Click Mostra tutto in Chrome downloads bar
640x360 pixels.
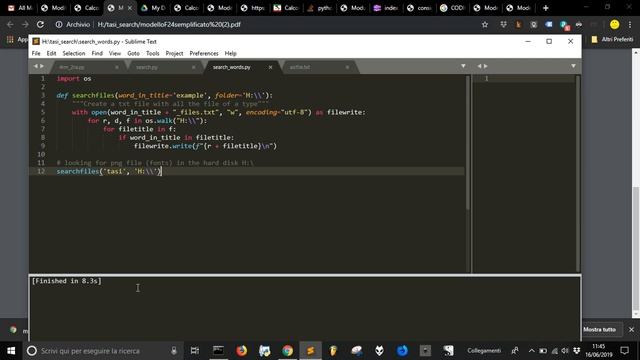(x=599, y=329)
